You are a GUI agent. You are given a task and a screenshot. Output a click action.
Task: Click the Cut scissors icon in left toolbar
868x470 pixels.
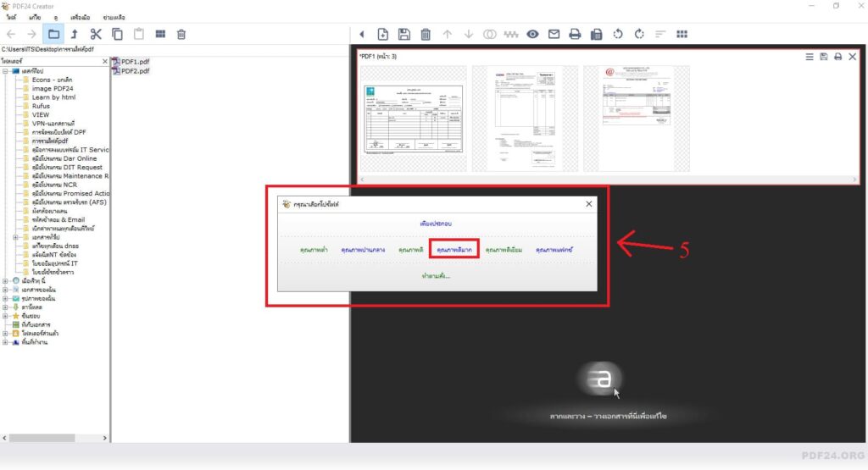[95, 34]
